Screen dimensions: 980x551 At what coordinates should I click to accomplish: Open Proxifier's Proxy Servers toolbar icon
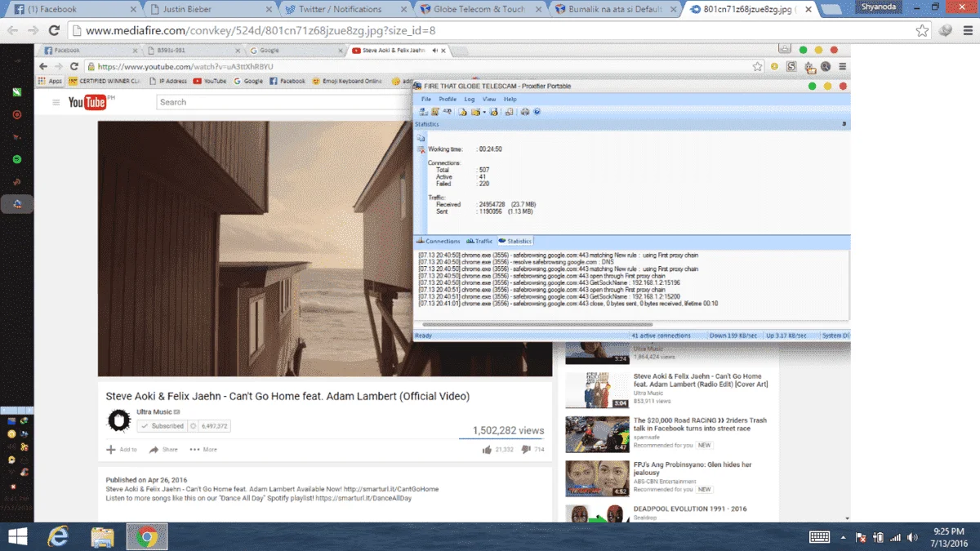click(x=424, y=112)
